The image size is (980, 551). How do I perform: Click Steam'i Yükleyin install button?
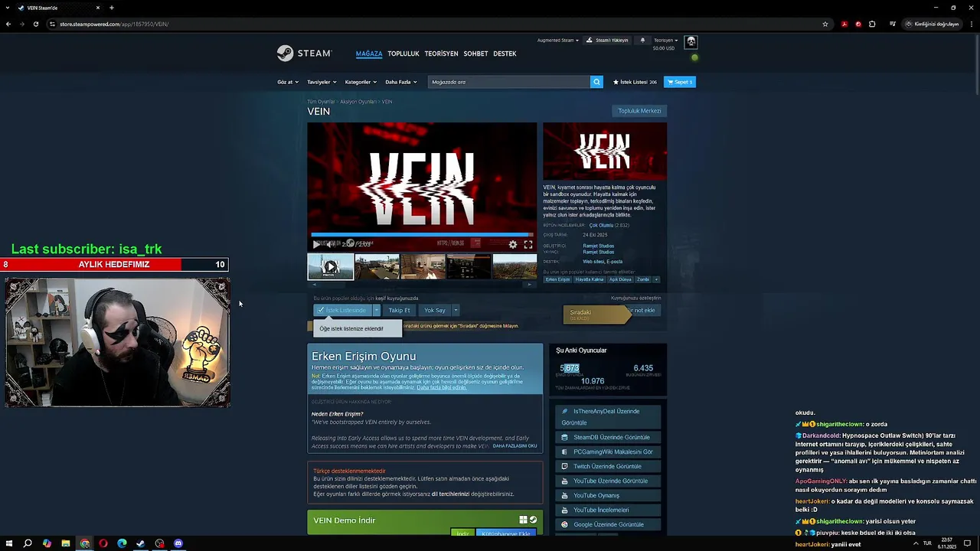[607, 40]
